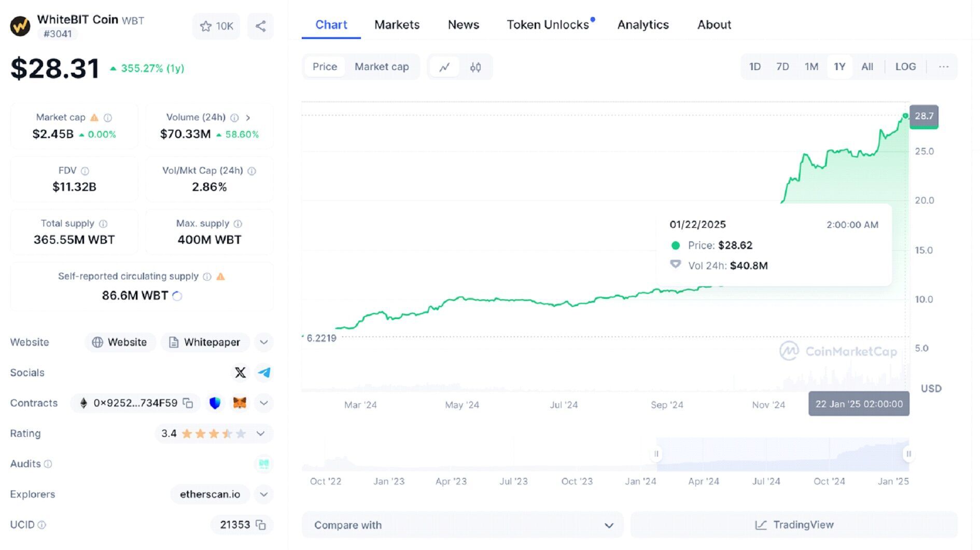
Task: Open X (Twitter) social icon
Action: pos(240,373)
